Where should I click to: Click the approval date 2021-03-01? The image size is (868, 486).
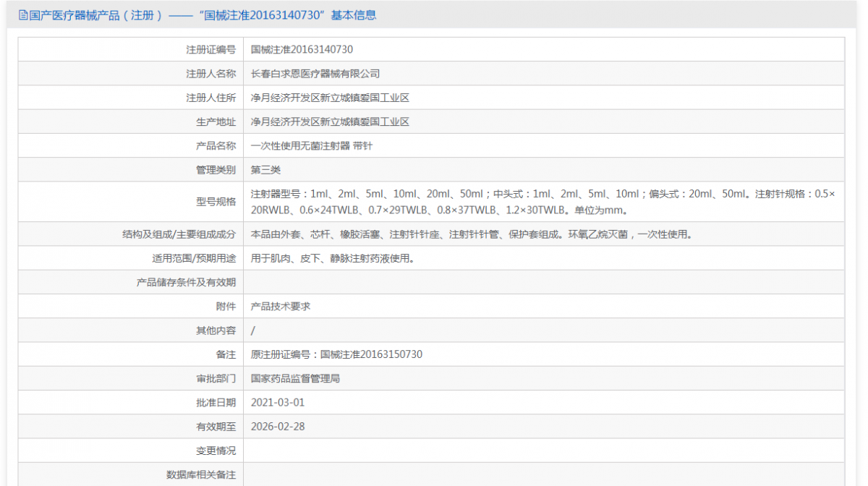pyautogui.click(x=278, y=402)
